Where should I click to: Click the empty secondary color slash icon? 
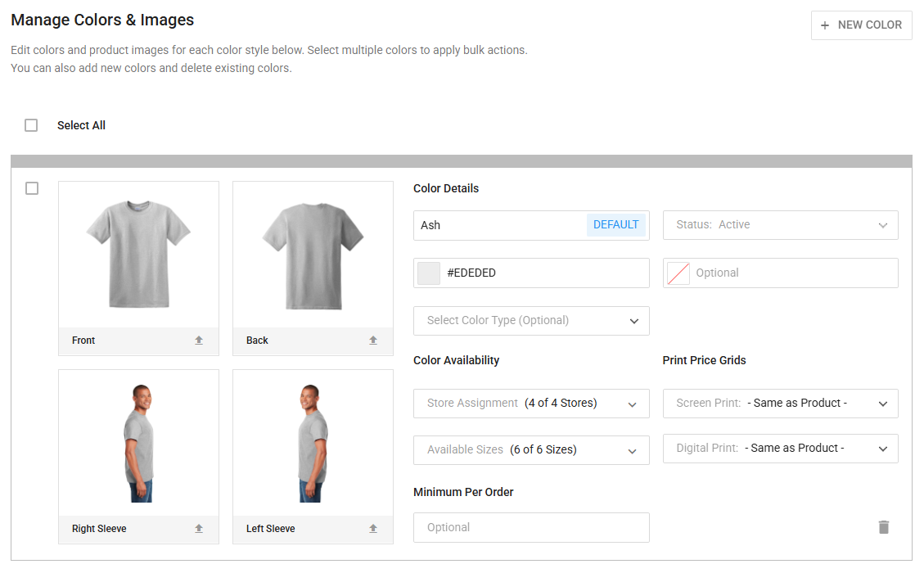click(x=678, y=273)
